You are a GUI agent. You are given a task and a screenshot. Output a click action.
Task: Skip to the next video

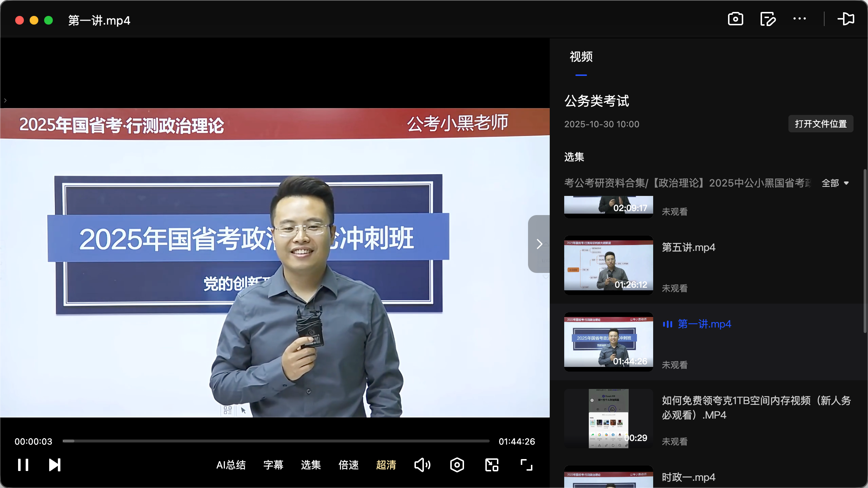(x=54, y=465)
